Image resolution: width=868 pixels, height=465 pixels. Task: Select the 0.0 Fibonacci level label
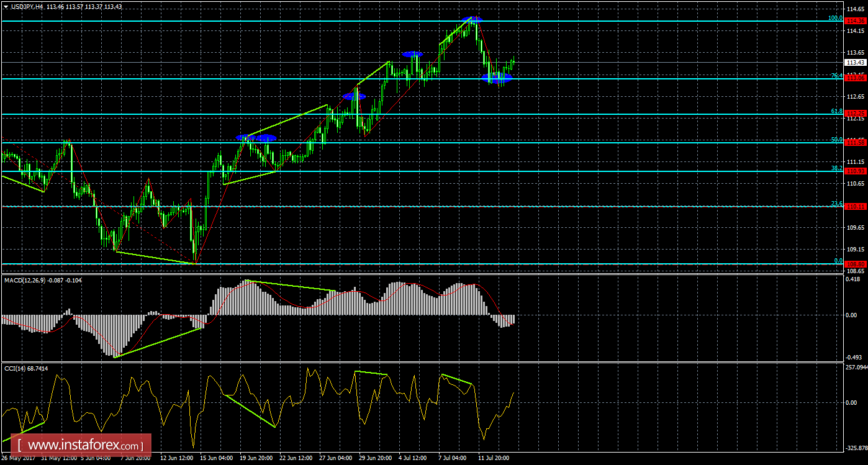(x=838, y=261)
